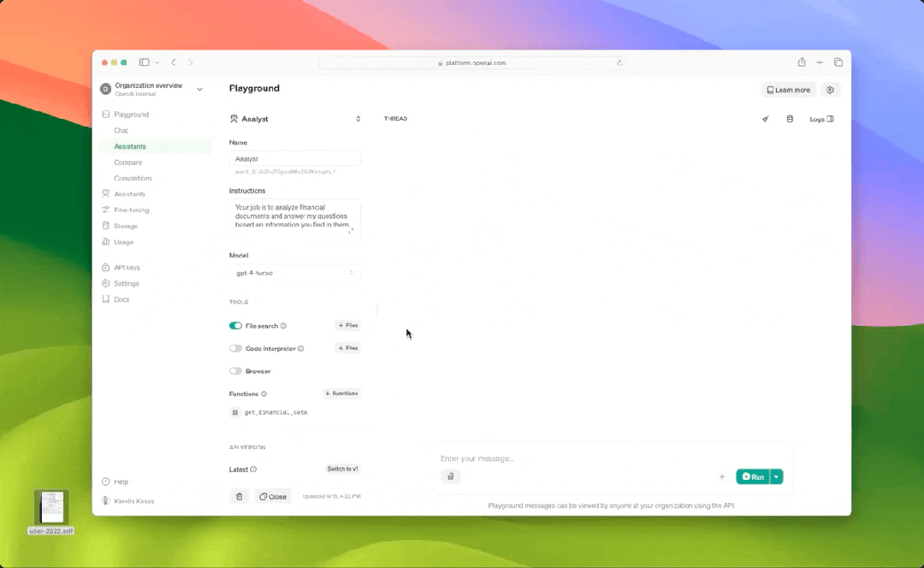Click the plus icon left of Run
924x568 pixels.
point(722,476)
